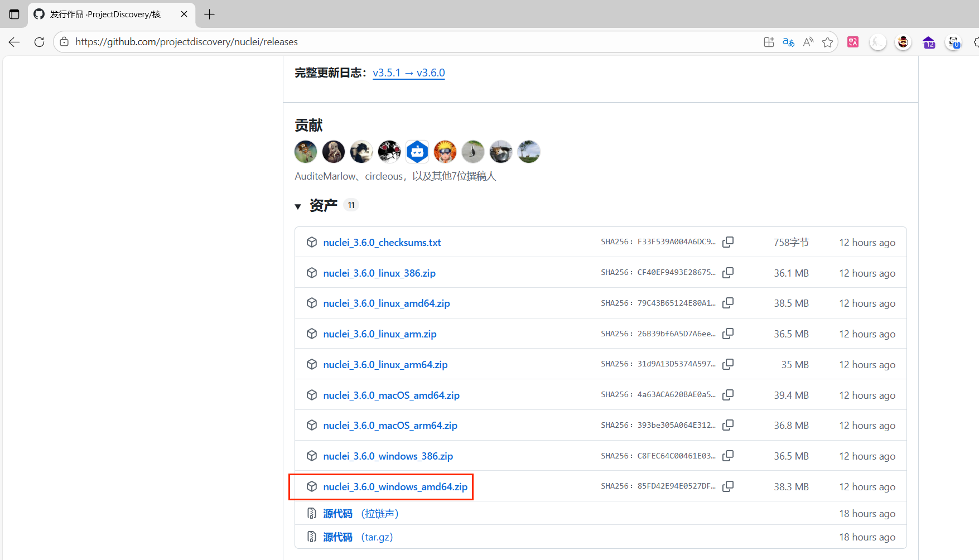Copy SHA256 for windows_amd64.zip
This screenshot has width=979, height=560.
click(728, 486)
